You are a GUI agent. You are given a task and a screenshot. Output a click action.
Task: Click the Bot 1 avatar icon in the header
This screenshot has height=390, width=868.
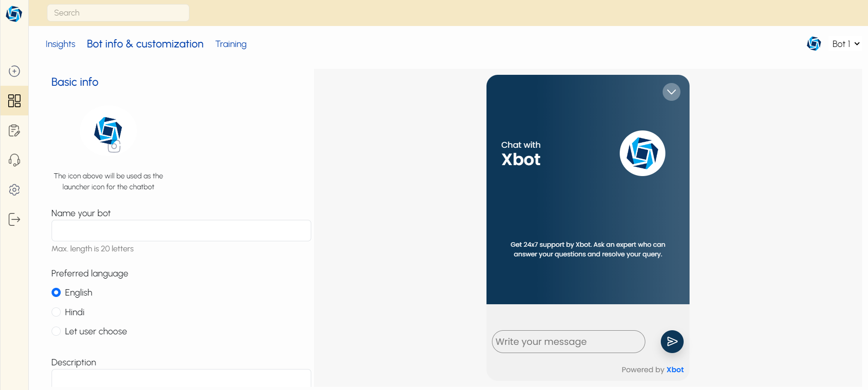(814, 44)
